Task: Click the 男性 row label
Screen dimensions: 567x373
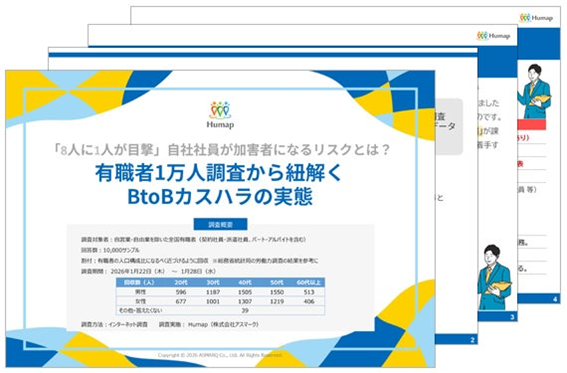Action: pyautogui.click(x=140, y=292)
